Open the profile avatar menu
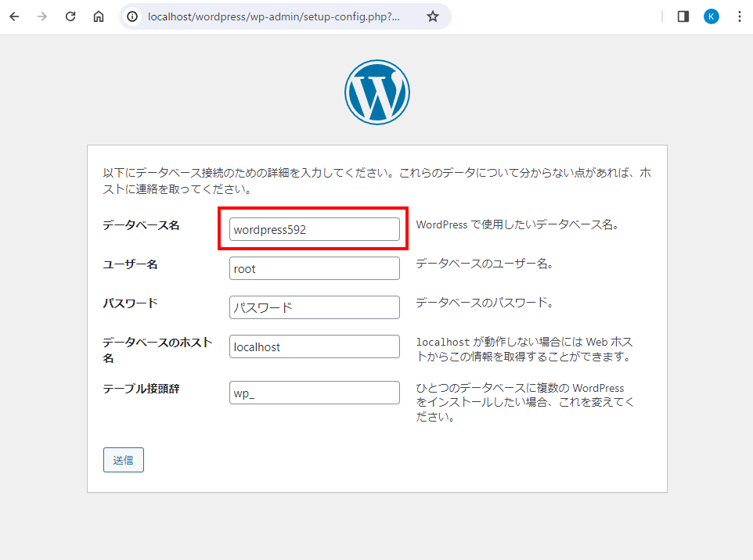 point(711,16)
